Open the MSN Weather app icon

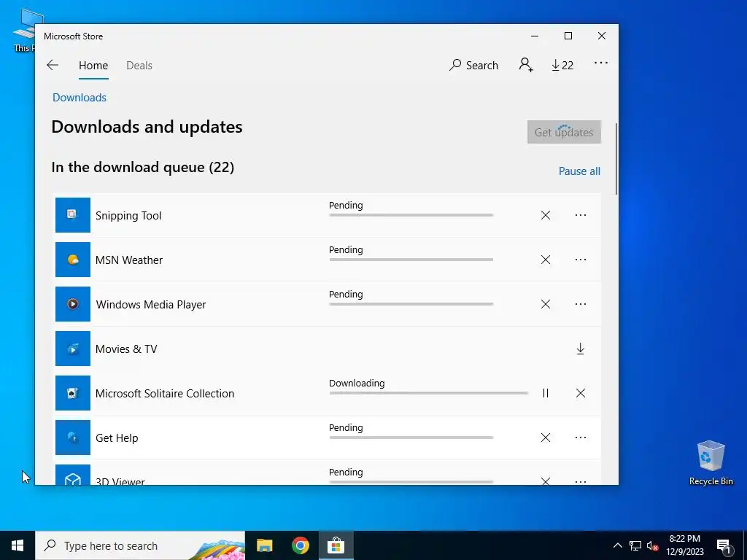click(73, 260)
